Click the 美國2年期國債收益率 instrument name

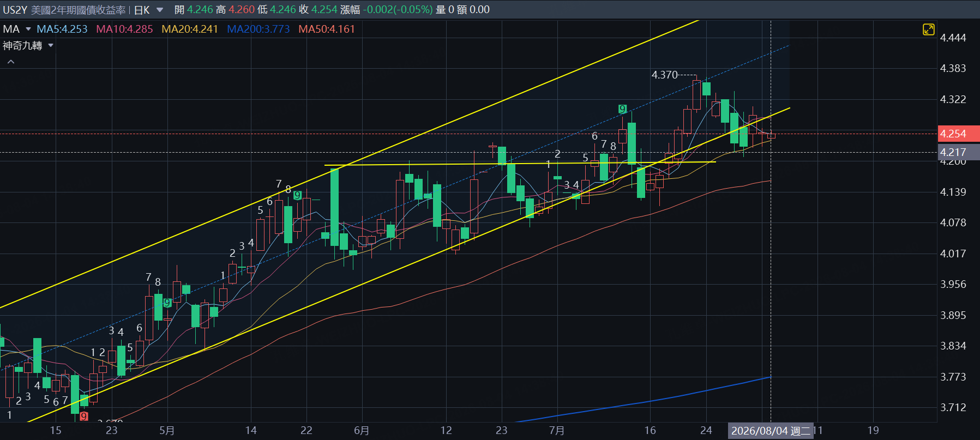click(78, 10)
